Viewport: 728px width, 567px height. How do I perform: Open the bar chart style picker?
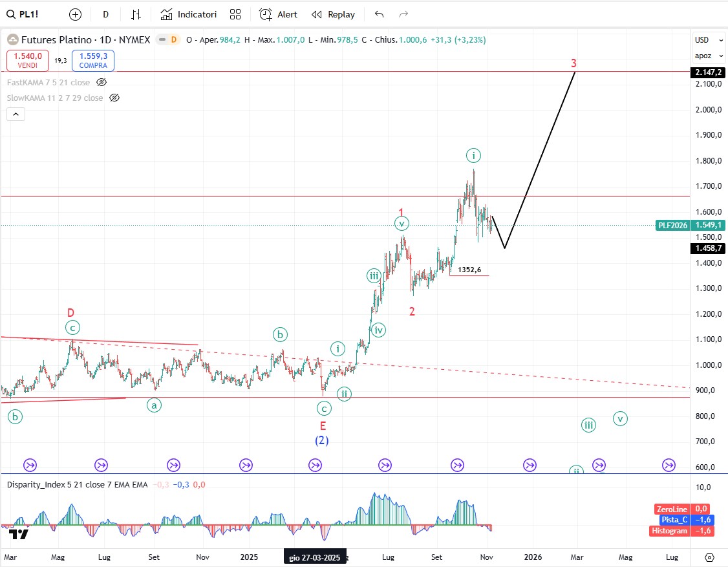136,14
